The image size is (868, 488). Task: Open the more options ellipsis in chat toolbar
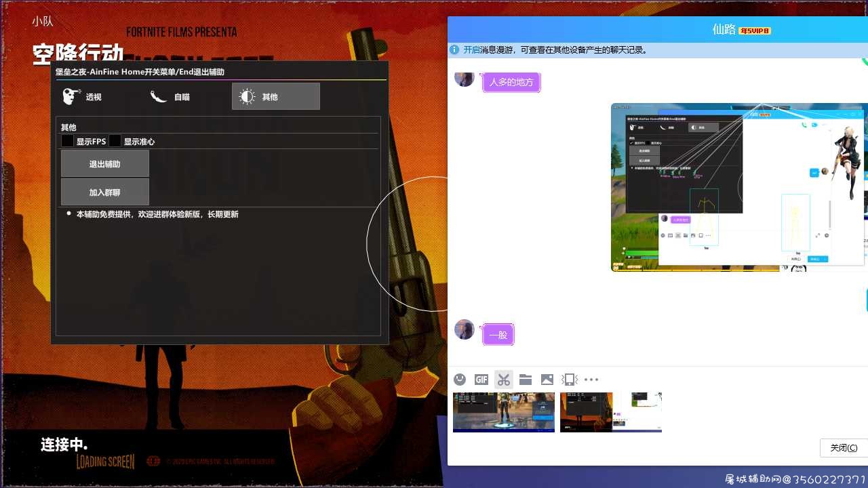pyautogui.click(x=591, y=380)
